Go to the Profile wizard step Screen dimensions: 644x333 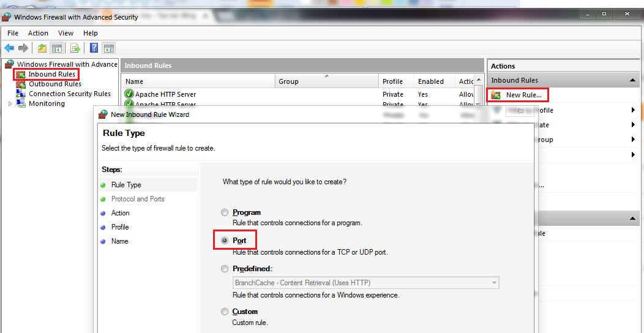point(120,227)
